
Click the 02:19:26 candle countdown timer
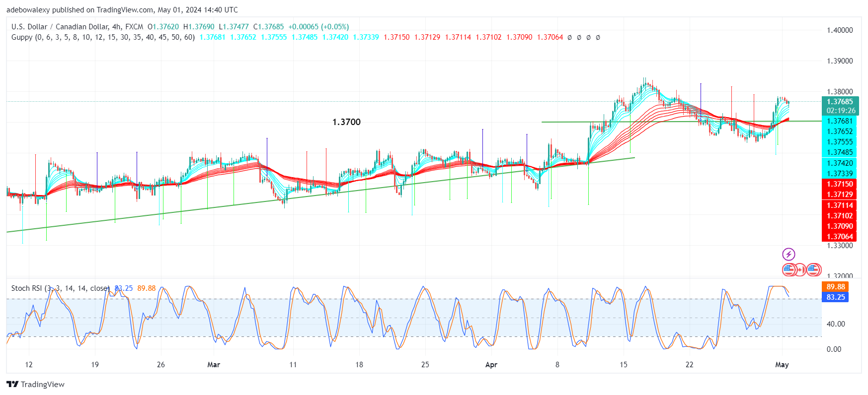841,111
